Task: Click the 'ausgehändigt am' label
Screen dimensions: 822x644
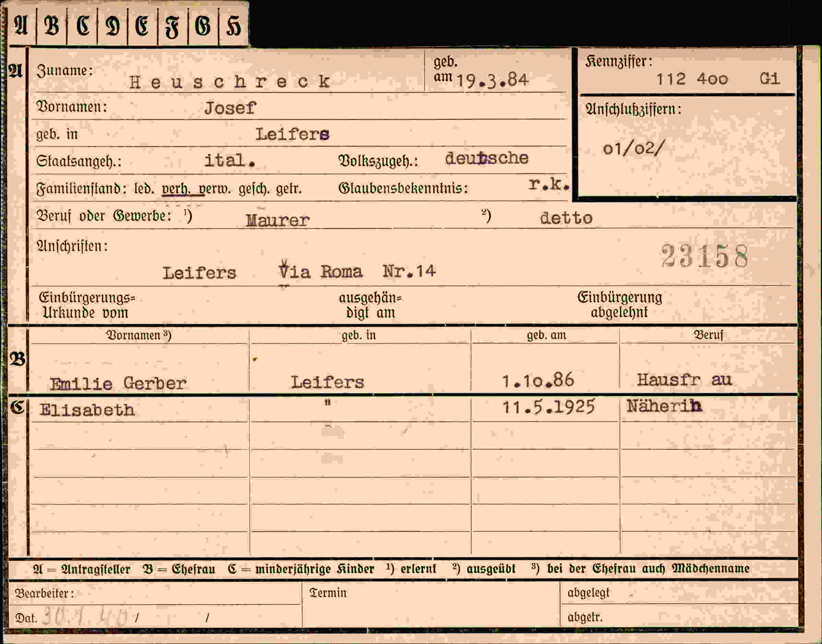Action: [x=370, y=306]
